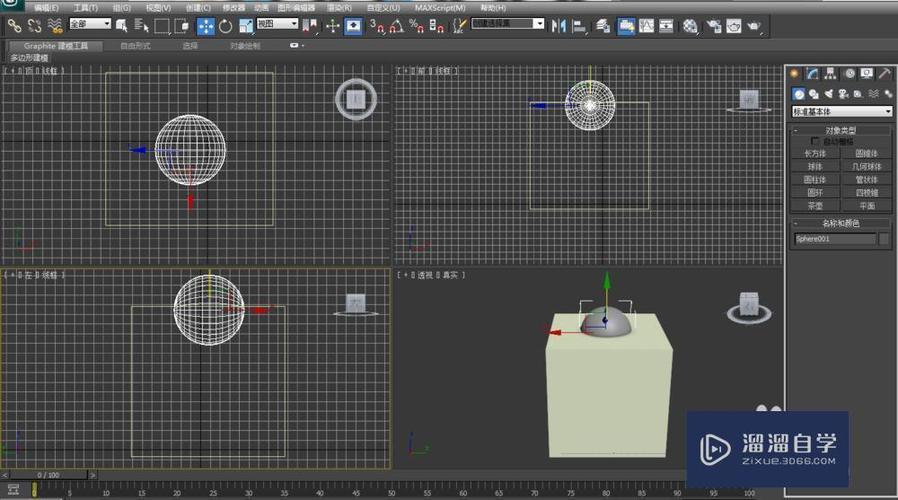Select the Select and Rotate tool
Screen dimensions: 898x500
pyautogui.click(x=226, y=26)
